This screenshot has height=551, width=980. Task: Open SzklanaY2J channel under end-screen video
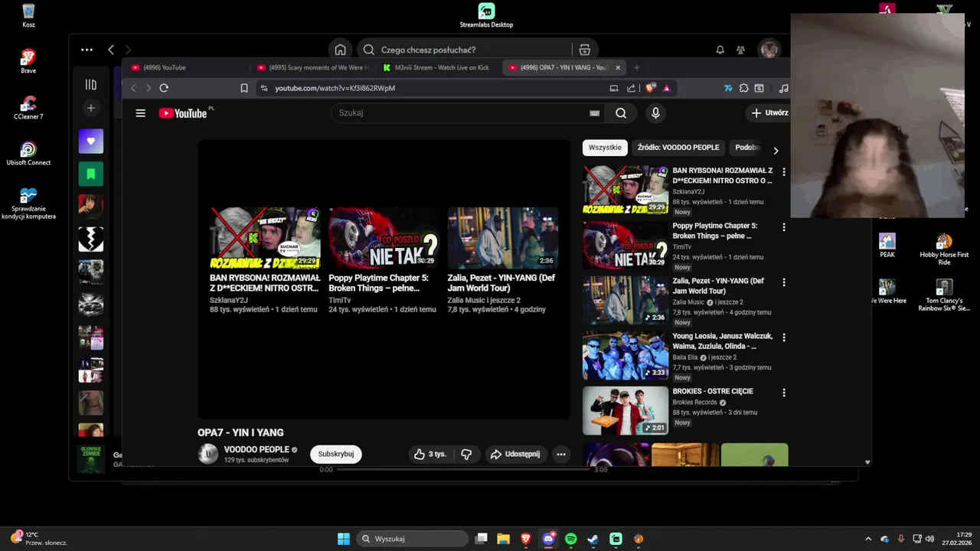coord(229,301)
